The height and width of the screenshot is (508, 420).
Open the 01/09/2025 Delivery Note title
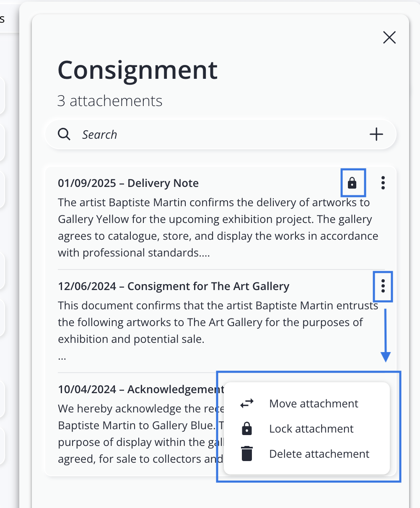128,183
